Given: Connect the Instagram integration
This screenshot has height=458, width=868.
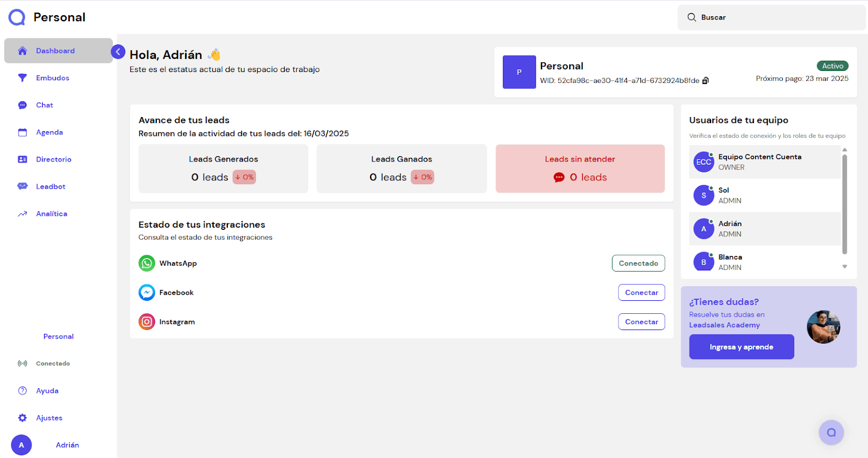Looking at the screenshot, I should (641, 322).
